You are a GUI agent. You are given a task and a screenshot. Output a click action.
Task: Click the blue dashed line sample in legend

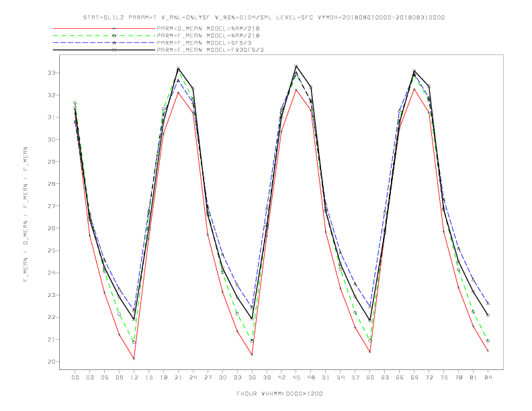[x=104, y=43]
